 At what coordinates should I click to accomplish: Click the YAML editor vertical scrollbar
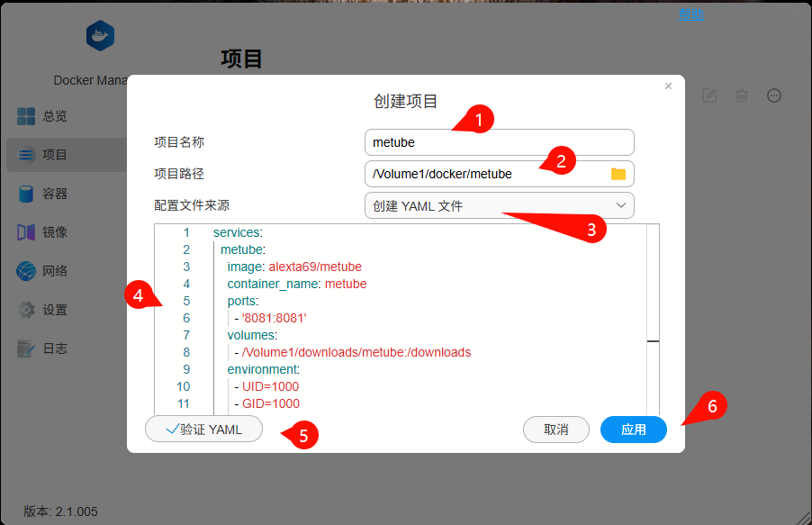(x=653, y=319)
